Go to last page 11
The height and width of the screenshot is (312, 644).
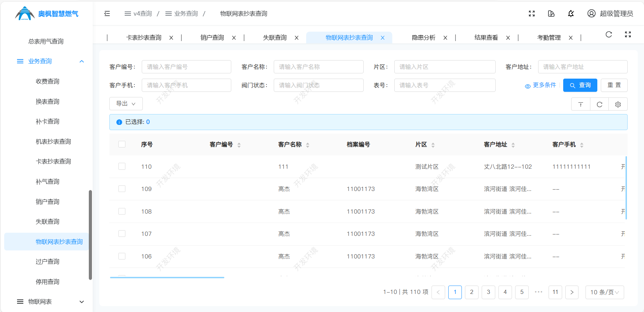pyautogui.click(x=555, y=292)
